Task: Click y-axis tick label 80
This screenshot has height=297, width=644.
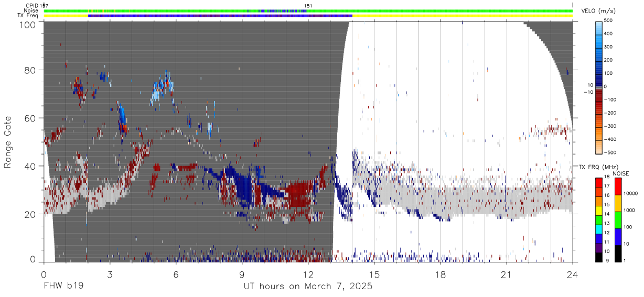Action: 30,70
